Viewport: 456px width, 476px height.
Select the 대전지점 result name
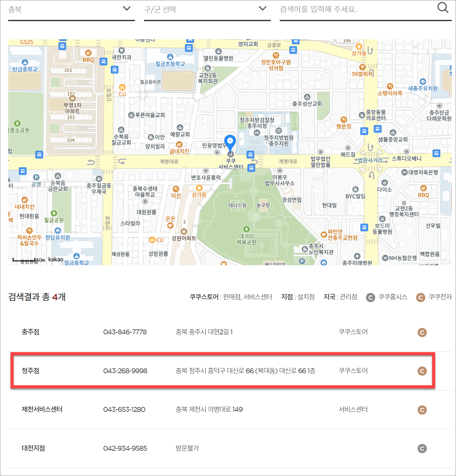tap(33, 448)
